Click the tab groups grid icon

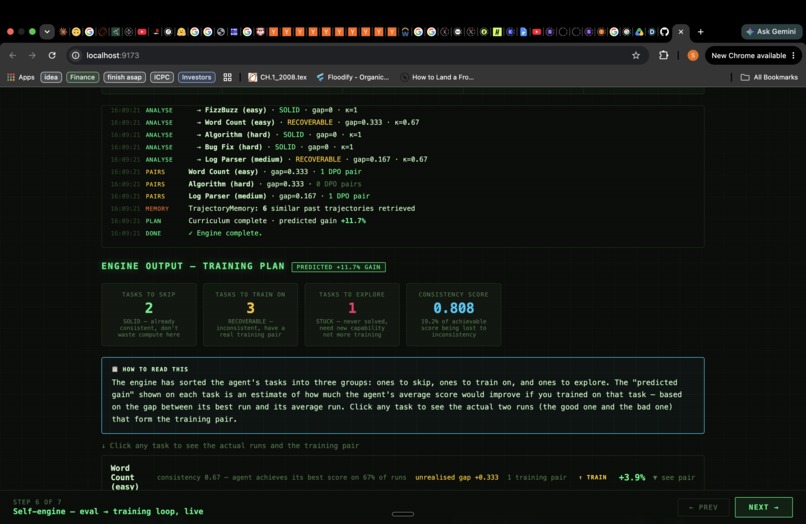[x=227, y=77]
